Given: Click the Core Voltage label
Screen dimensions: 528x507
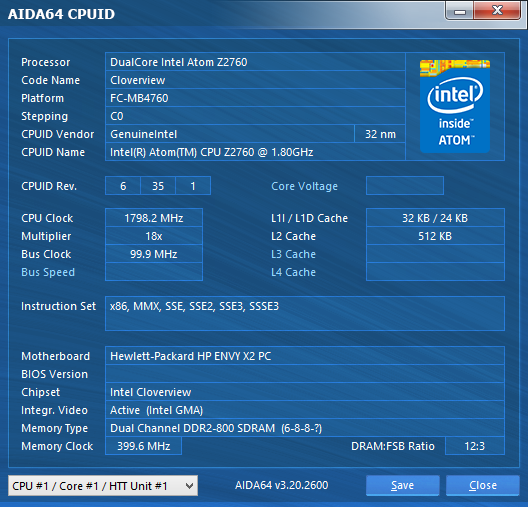Looking at the screenshot, I should [x=304, y=186].
